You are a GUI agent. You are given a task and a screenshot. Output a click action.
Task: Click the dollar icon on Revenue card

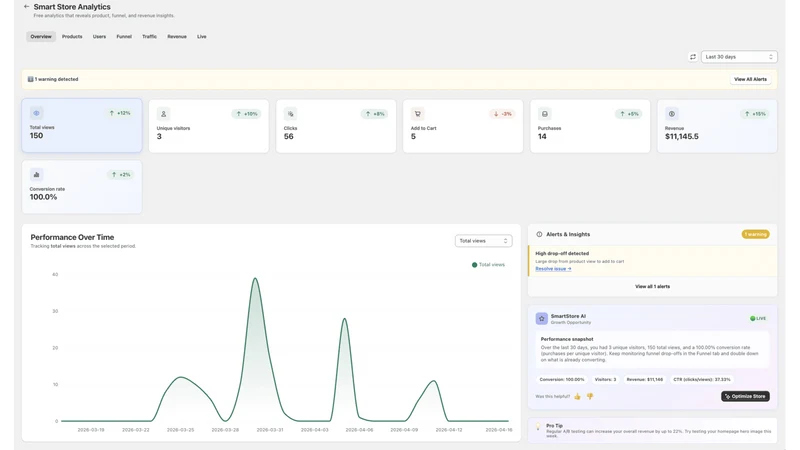(x=671, y=114)
